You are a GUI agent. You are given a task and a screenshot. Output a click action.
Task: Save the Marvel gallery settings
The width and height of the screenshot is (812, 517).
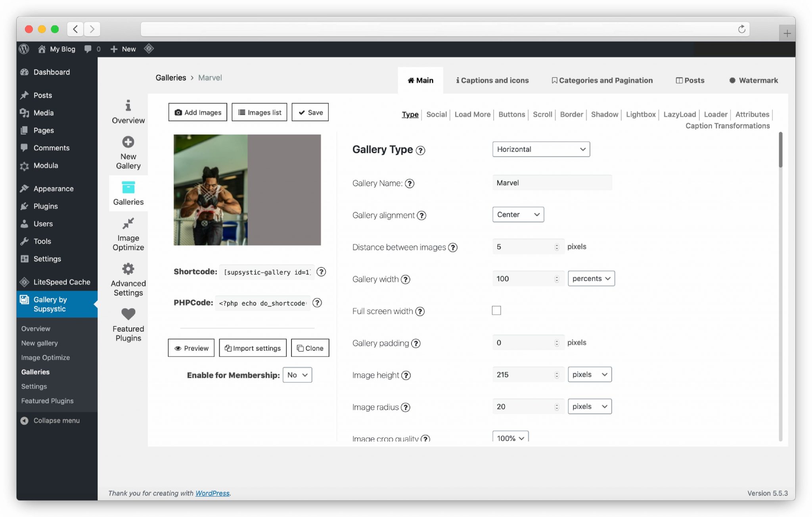pos(310,112)
